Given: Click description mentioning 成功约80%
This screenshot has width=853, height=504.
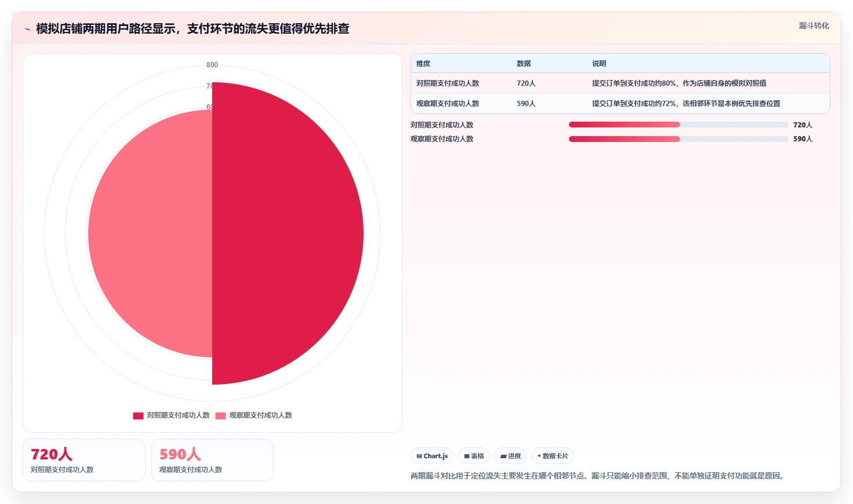Looking at the screenshot, I should 679,83.
